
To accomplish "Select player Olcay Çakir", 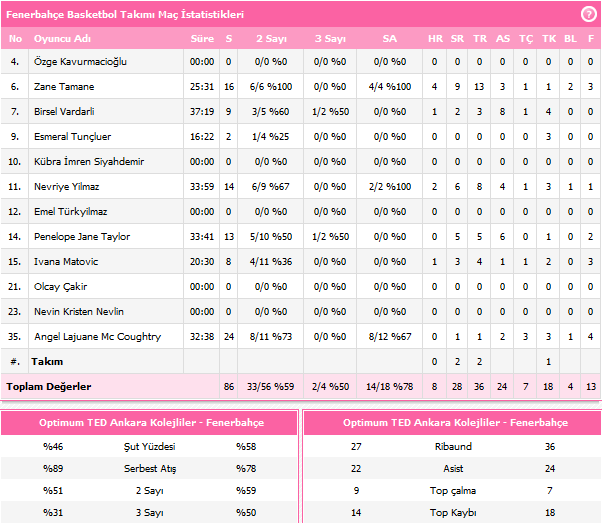I will tap(60, 286).
